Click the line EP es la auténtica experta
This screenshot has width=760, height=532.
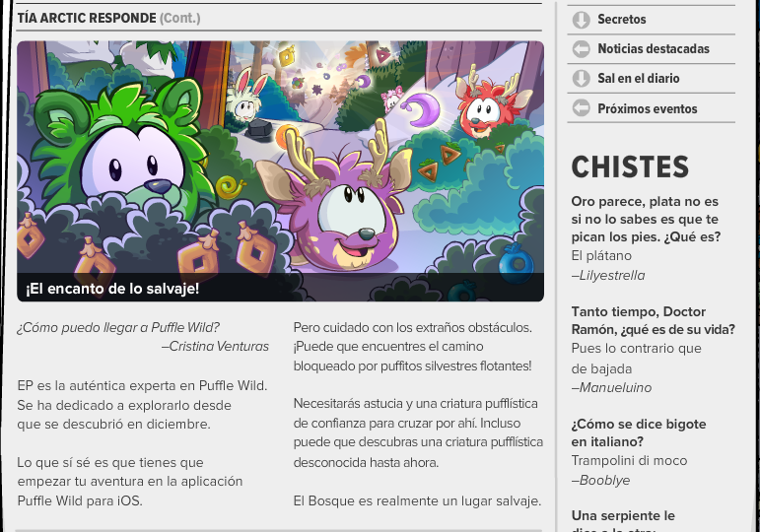pos(142,385)
